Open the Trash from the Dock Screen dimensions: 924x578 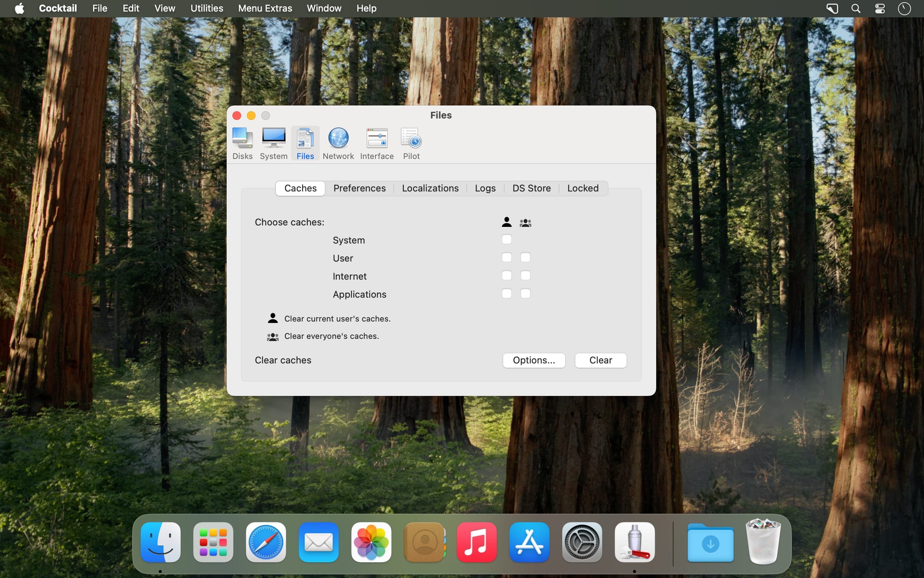(763, 541)
